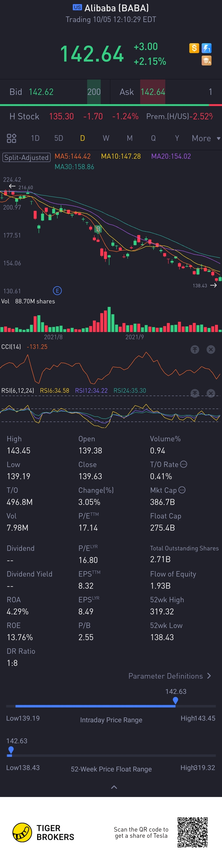Viewport: 222px width, 868px height.
Task: Tap the MA20:154.02 indicator label
Action: coord(171,156)
